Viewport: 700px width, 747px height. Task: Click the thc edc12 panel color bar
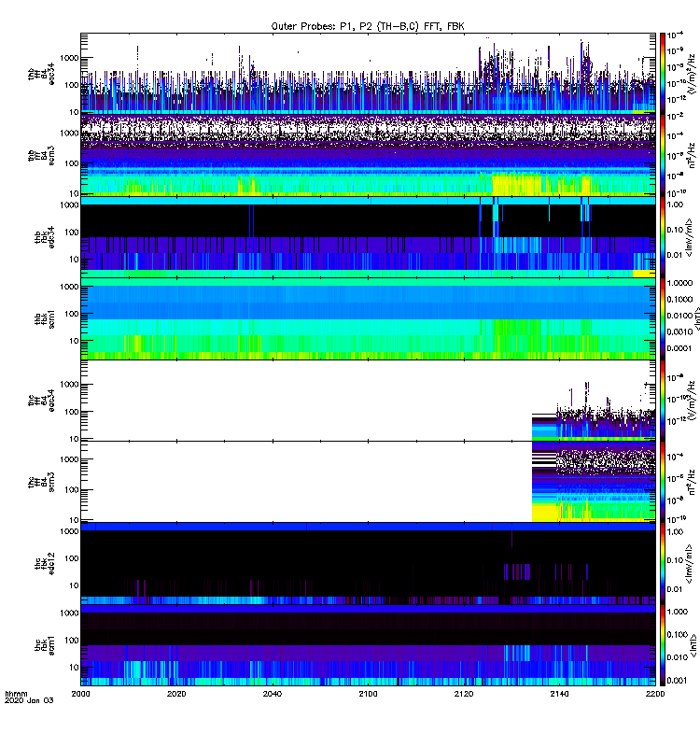(x=662, y=564)
